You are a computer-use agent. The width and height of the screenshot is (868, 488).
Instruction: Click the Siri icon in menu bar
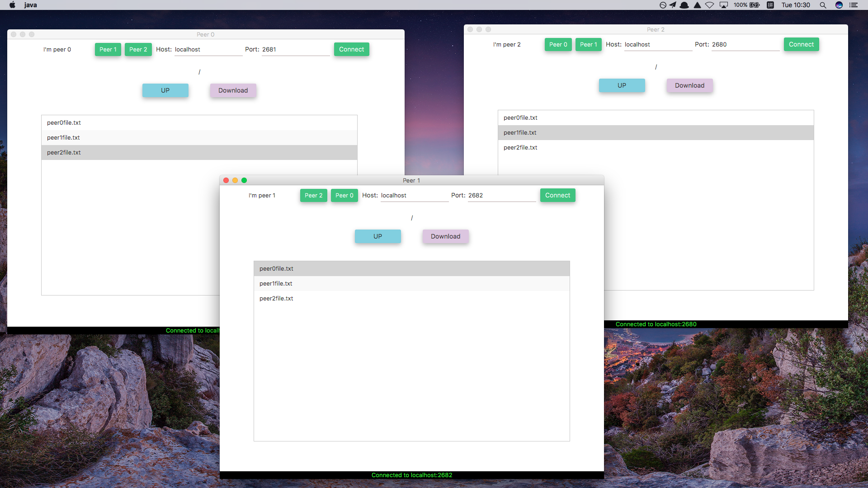[x=839, y=5]
